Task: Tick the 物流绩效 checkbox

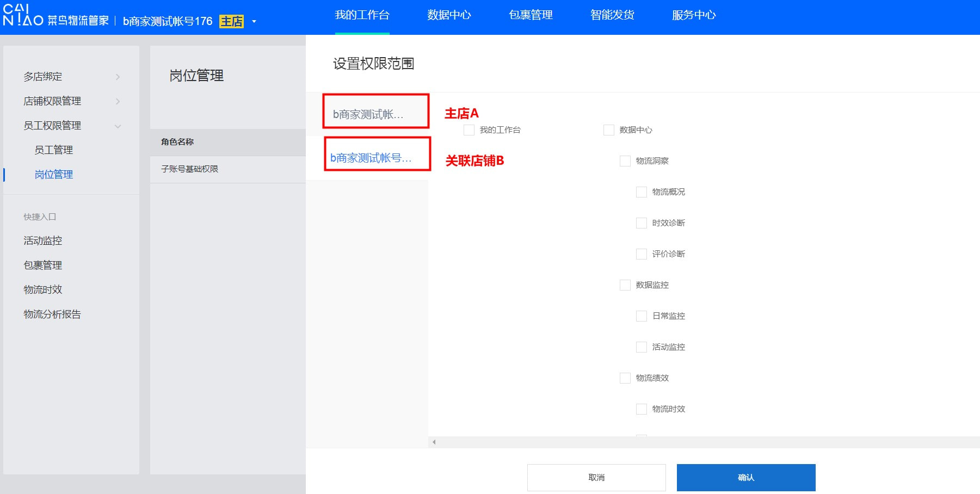Action: [x=625, y=378]
